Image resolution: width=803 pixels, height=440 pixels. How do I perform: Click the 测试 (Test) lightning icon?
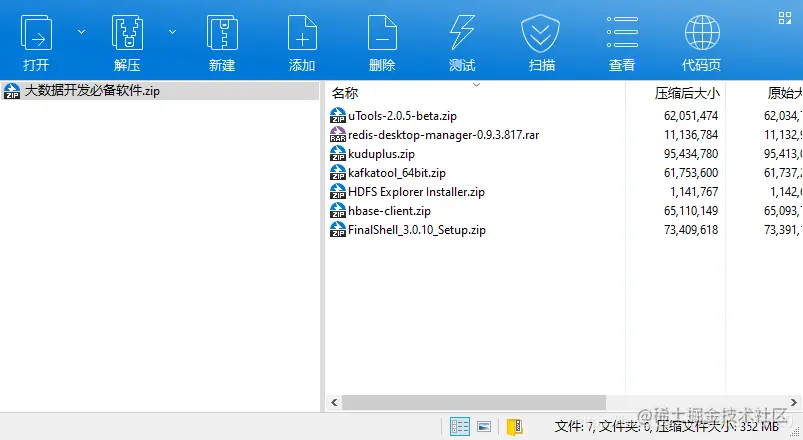click(x=462, y=33)
